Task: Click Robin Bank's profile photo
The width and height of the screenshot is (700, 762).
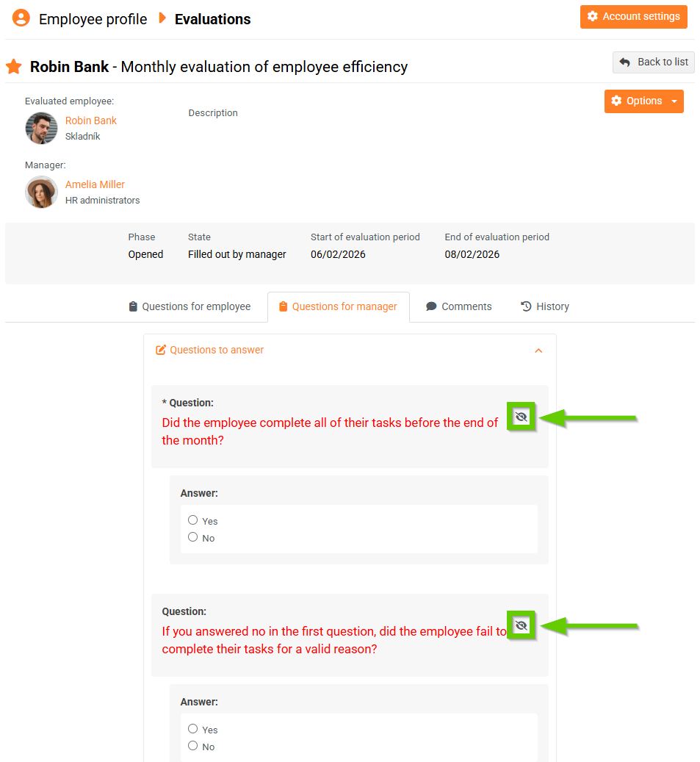Action: tap(41, 128)
